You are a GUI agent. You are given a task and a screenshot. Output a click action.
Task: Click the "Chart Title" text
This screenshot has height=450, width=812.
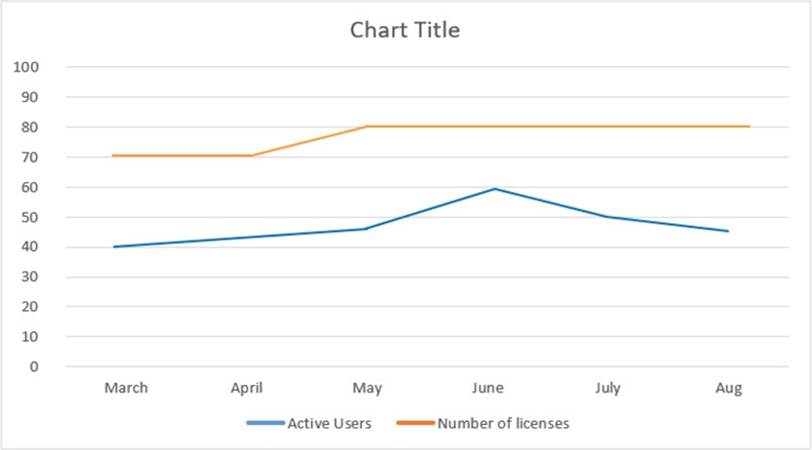click(405, 30)
